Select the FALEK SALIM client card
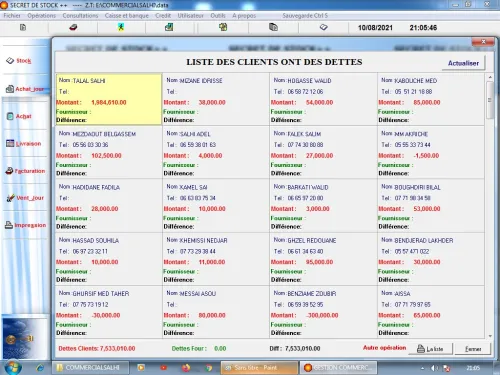 click(x=323, y=153)
